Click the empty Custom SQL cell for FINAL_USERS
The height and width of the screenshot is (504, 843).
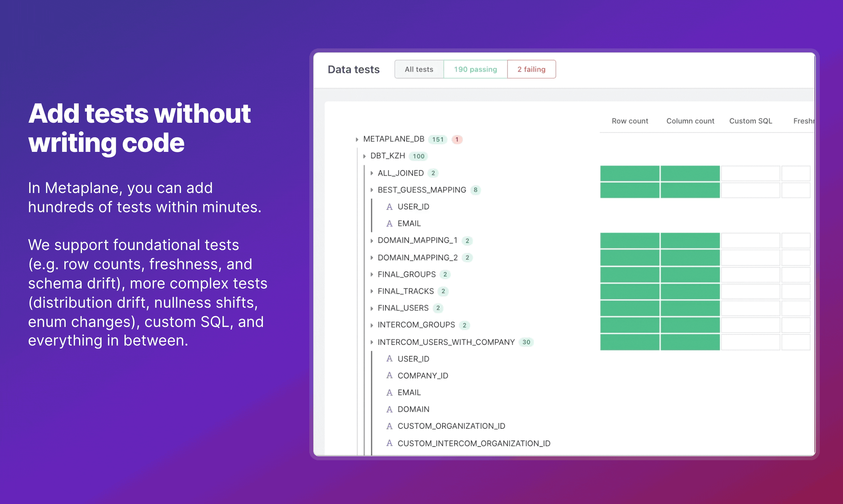click(750, 308)
